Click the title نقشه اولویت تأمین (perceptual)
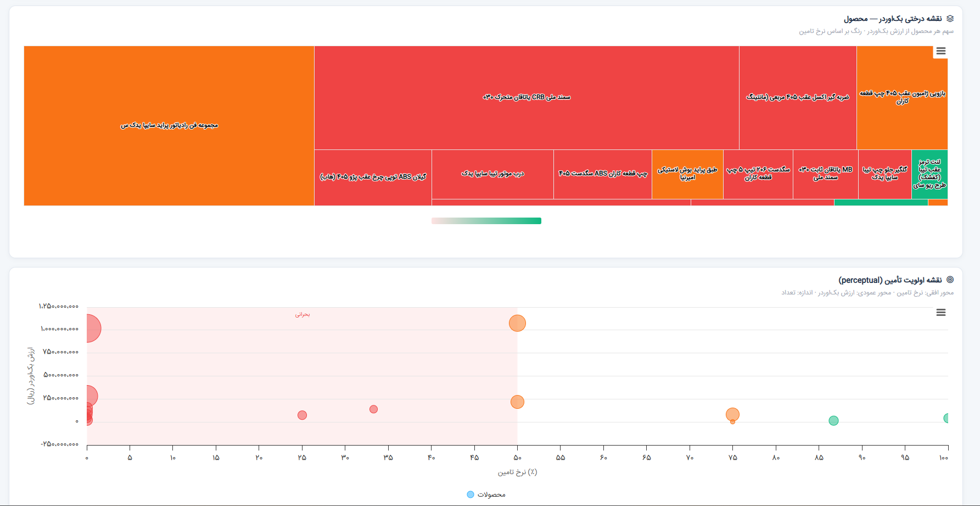Screen dimensions: 980x506 click(890, 280)
